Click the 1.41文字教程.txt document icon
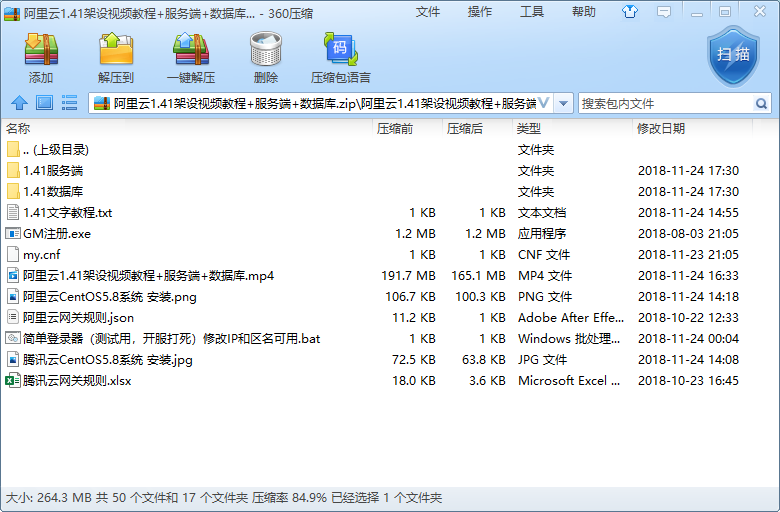 click(x=13, y=212)
